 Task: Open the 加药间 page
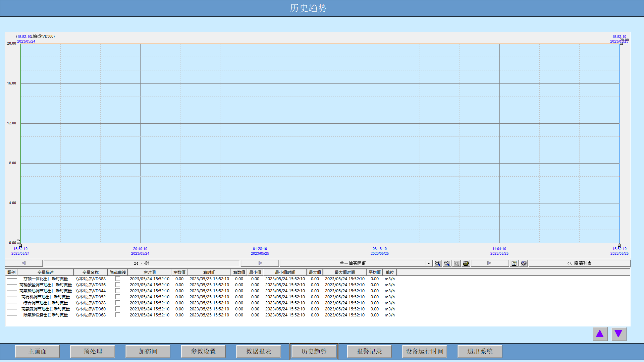pyautogui.click(x=148, y=351)
